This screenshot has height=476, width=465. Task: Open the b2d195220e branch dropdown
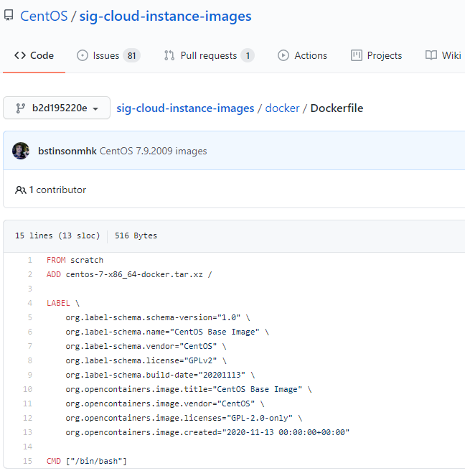tap(57, 108)
